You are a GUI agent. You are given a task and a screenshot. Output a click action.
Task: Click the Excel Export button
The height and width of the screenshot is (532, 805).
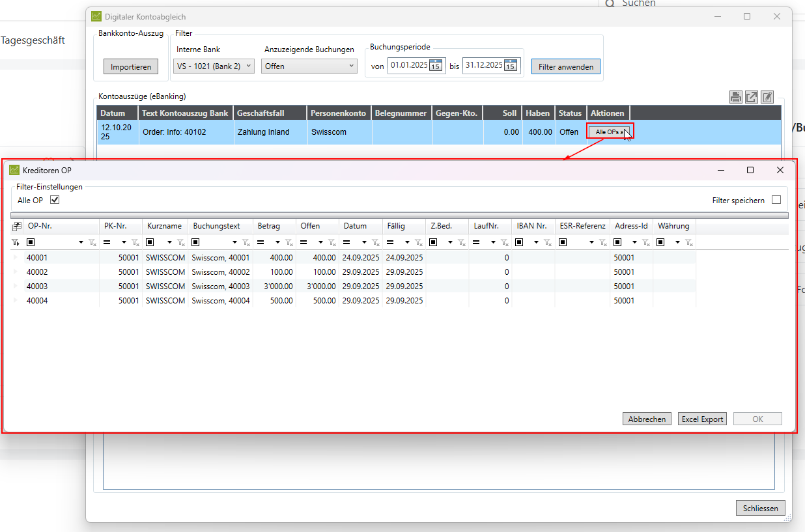coord(702,419)
